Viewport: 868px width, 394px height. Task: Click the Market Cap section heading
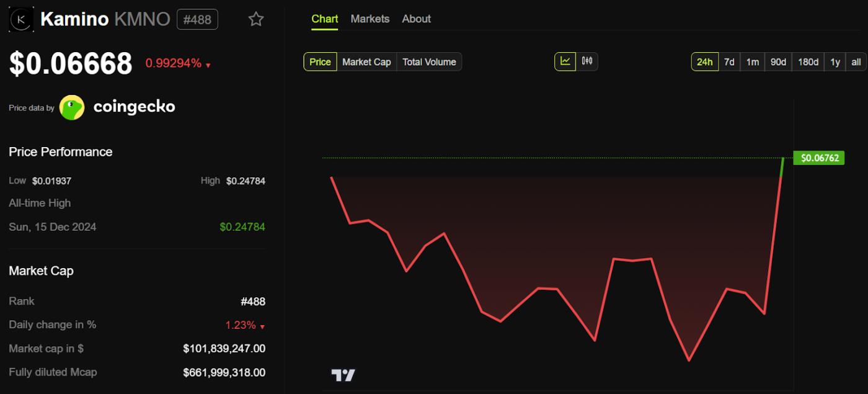[41, 271]
